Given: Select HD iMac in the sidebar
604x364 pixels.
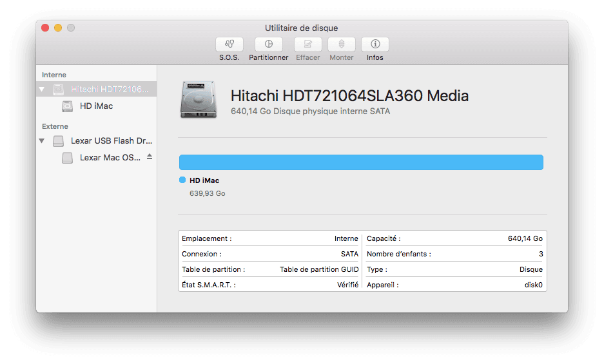Looking at the screenshot, I should (96, 106).
